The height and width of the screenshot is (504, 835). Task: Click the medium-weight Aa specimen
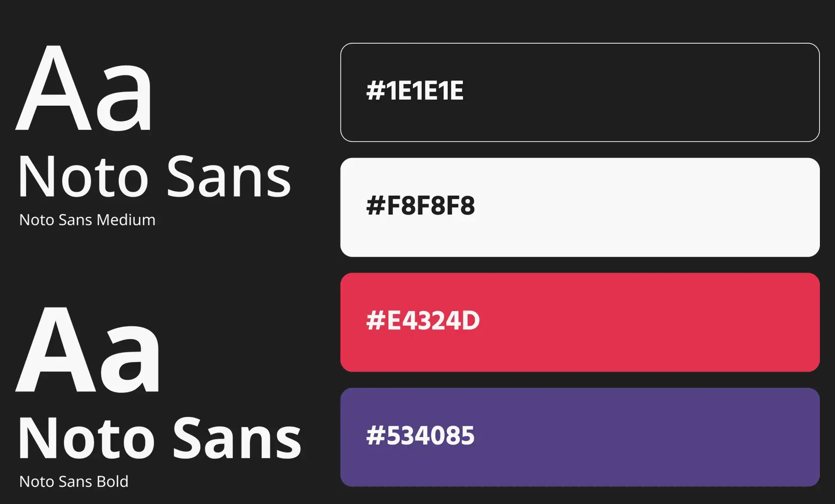coord(83,89)
